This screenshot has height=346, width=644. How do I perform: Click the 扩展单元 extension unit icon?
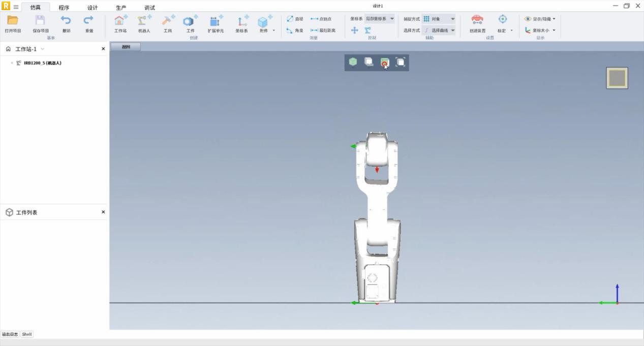[215, 21]
